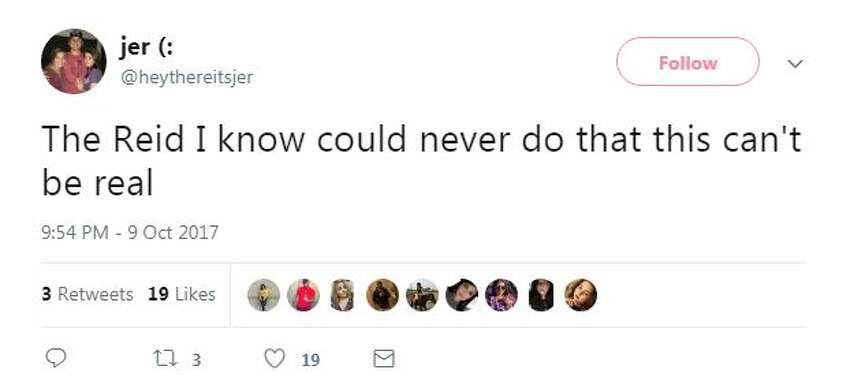
Task: Open fourth liker avatar with brown background
Action: pyautogui.click(x=382, y=295)
